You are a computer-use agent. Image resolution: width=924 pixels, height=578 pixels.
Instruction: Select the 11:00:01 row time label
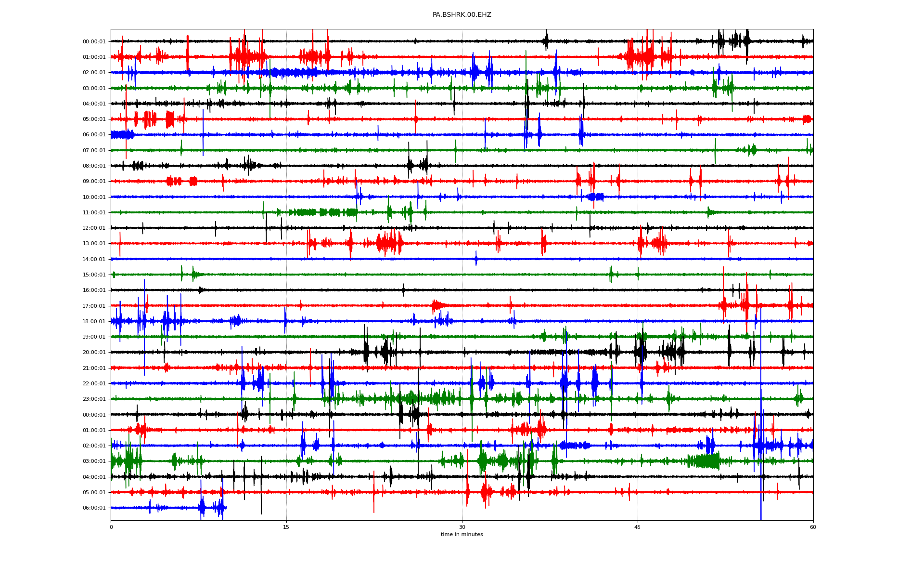94,212
